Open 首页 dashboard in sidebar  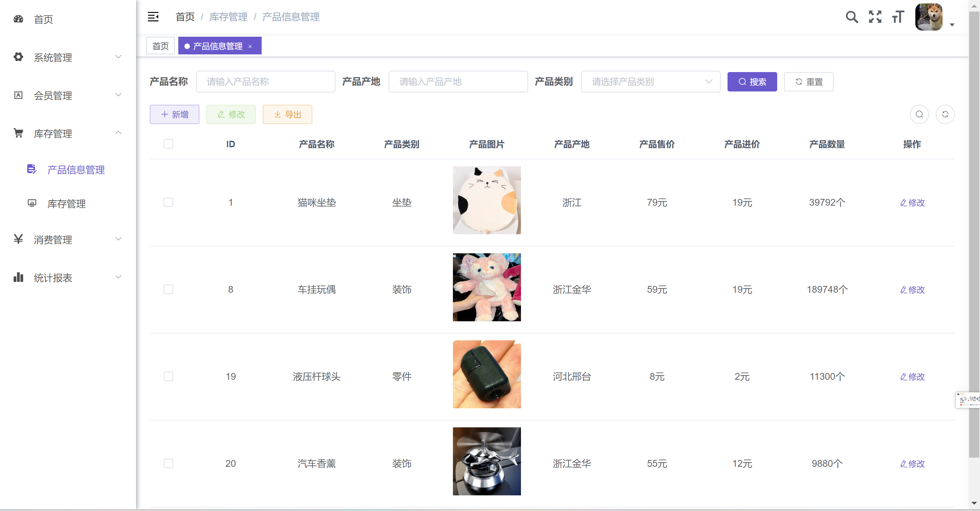point(43,19)
